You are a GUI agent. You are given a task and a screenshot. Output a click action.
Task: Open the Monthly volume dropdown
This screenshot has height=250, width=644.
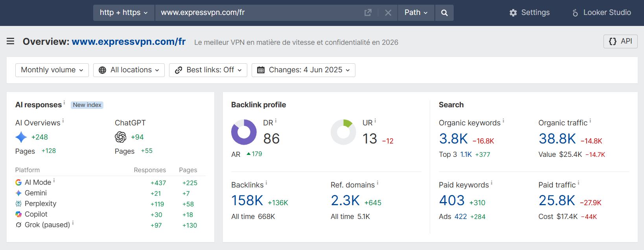tap(52, 70)
